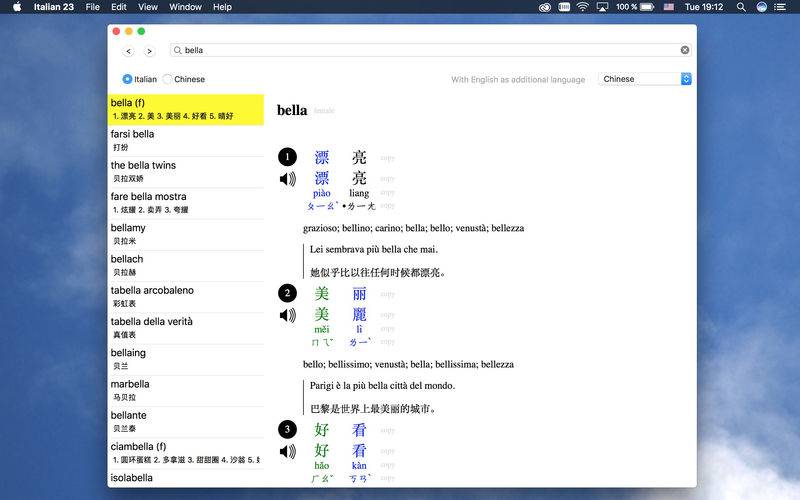The width and height of the screenshot is (800, 500).
Task: Play audio for the second translation 美丽
Action: 287,316
